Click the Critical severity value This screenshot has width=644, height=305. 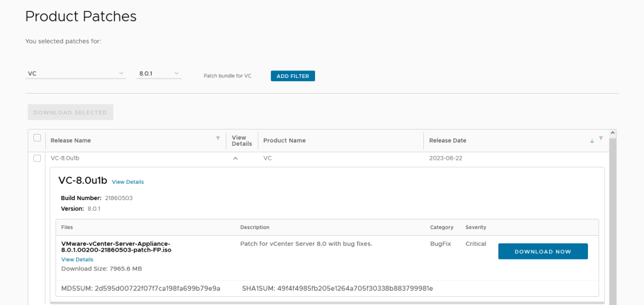(475, 244)
